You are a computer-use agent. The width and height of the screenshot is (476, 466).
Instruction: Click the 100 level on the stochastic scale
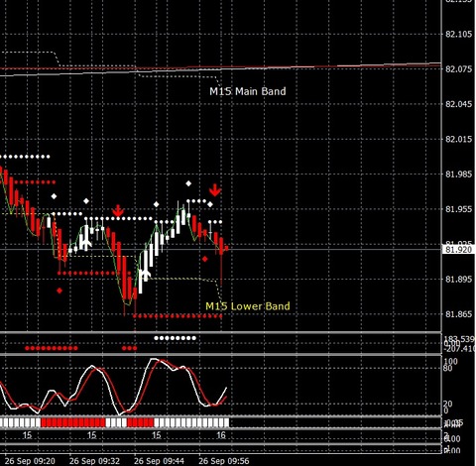point(451,361)
